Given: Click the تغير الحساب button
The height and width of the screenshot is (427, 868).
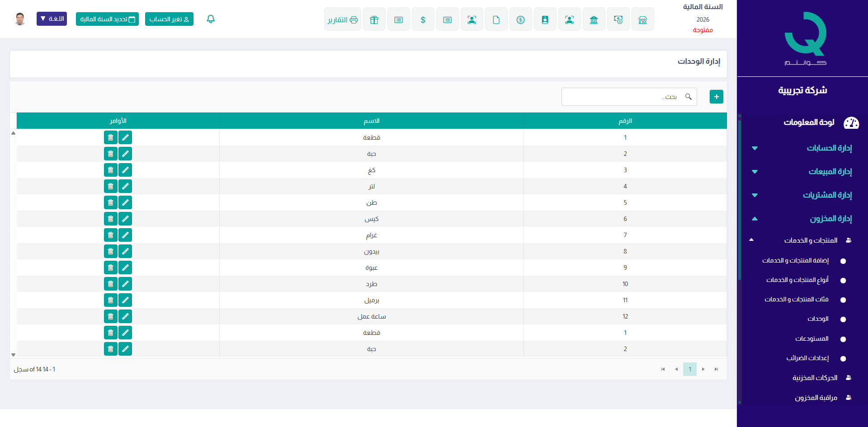Looking at the screenshot, I should point(169,19).
